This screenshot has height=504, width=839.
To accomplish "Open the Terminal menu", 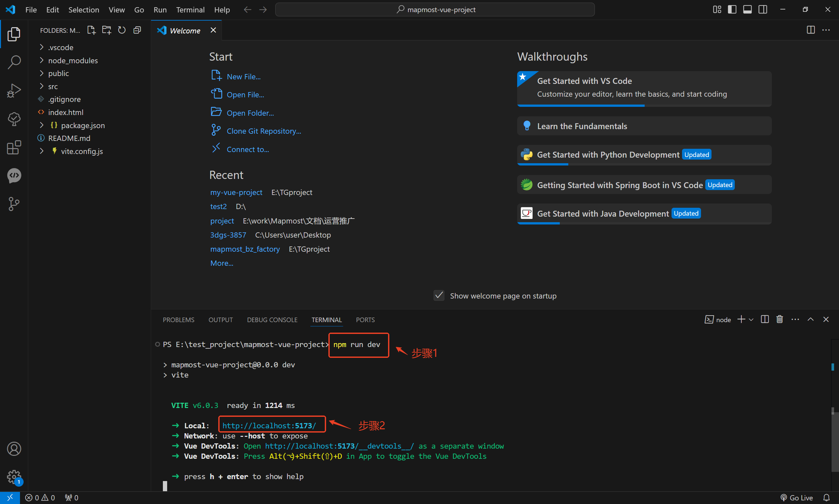I will click(190, 10).
